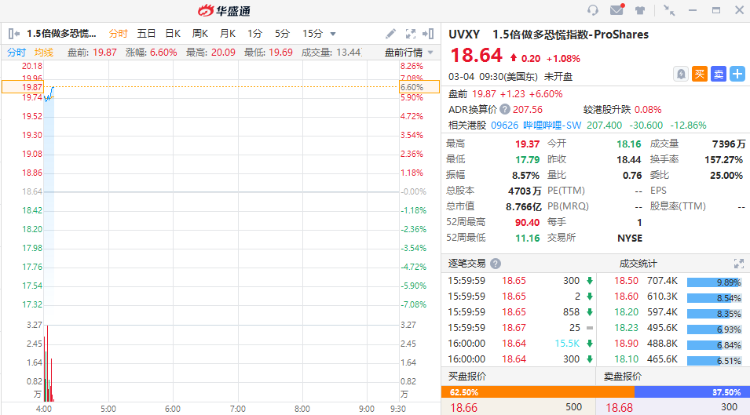Click the 18.90 price in 成交统计
Viewport: 750px width, 415px height.
point(626,343)
